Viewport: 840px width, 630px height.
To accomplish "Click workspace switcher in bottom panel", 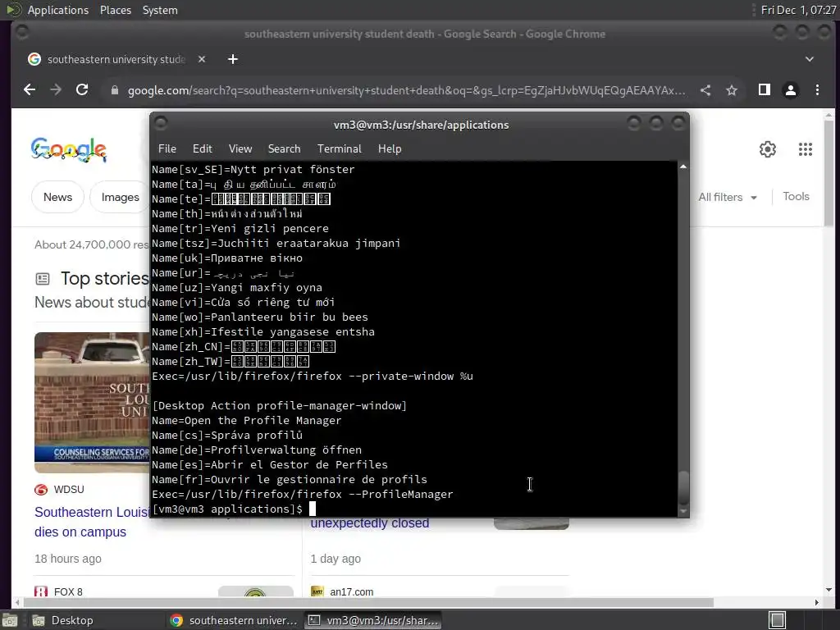I will click(x=778, y=620).
